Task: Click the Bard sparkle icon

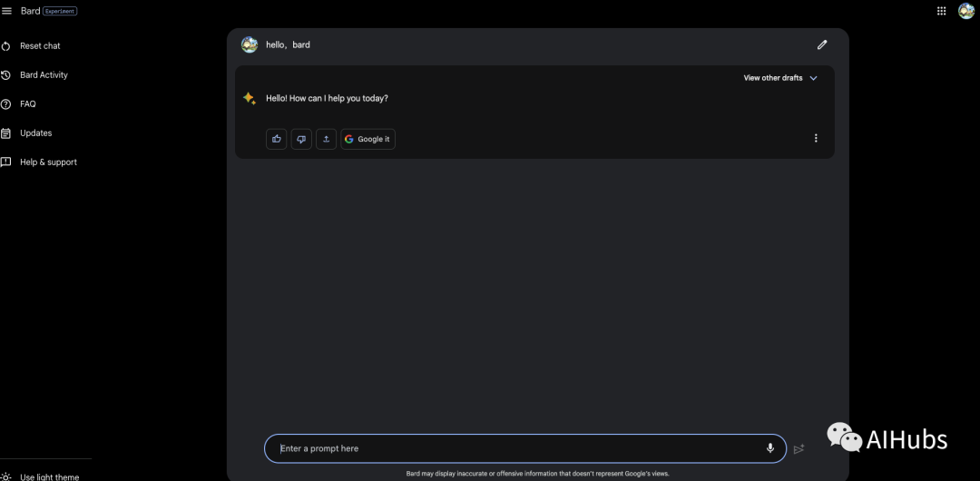Action: (250, 98)
